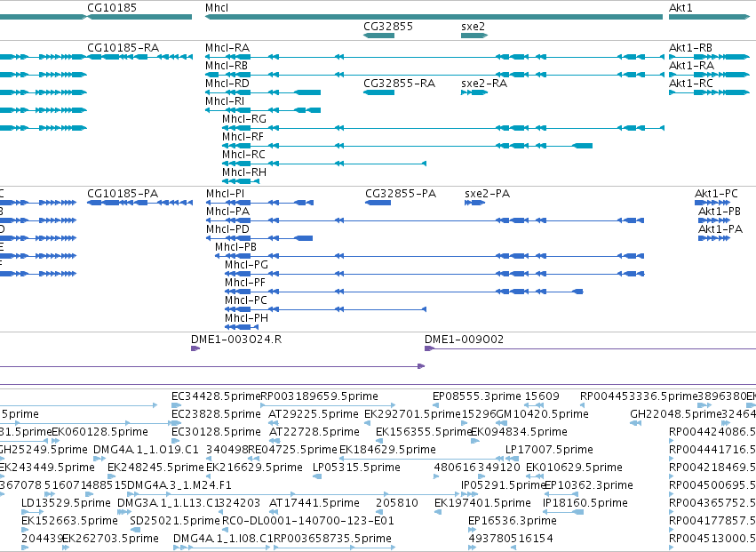The image size is (756, 552).
Task: Click the Mhcl-PC protein label
Action: 246,300
